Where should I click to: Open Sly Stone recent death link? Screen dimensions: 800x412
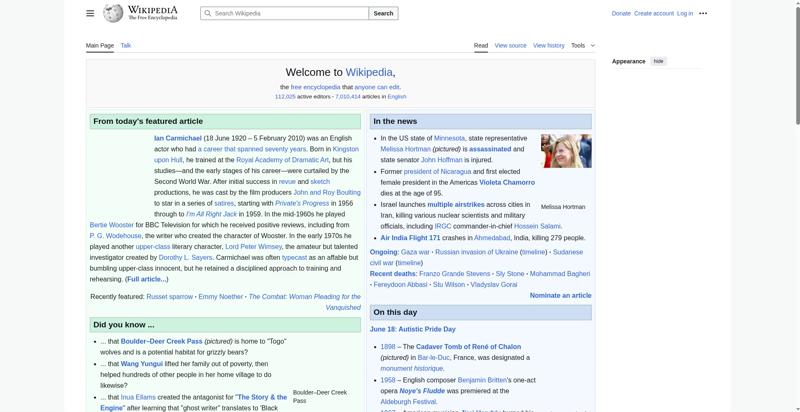[510, 274]
